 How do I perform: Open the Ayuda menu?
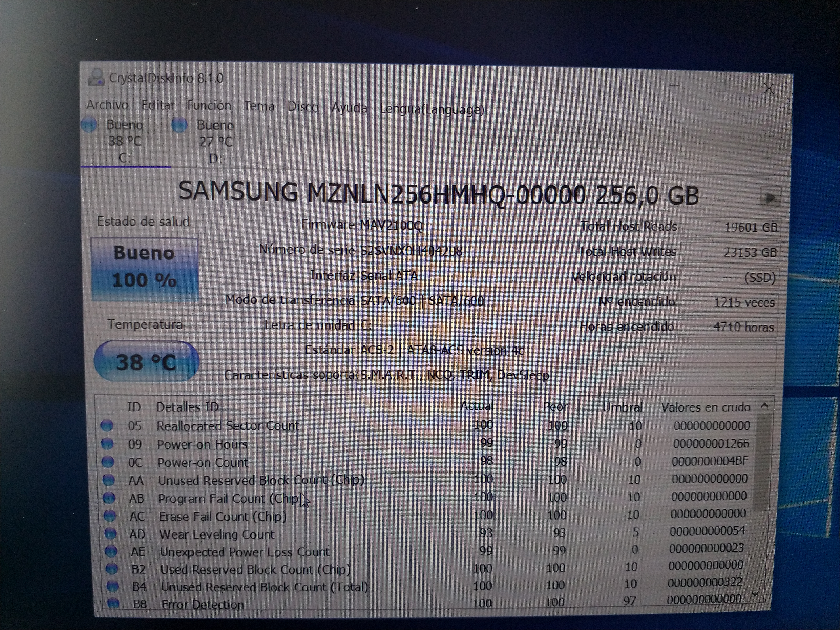[349, 108]
